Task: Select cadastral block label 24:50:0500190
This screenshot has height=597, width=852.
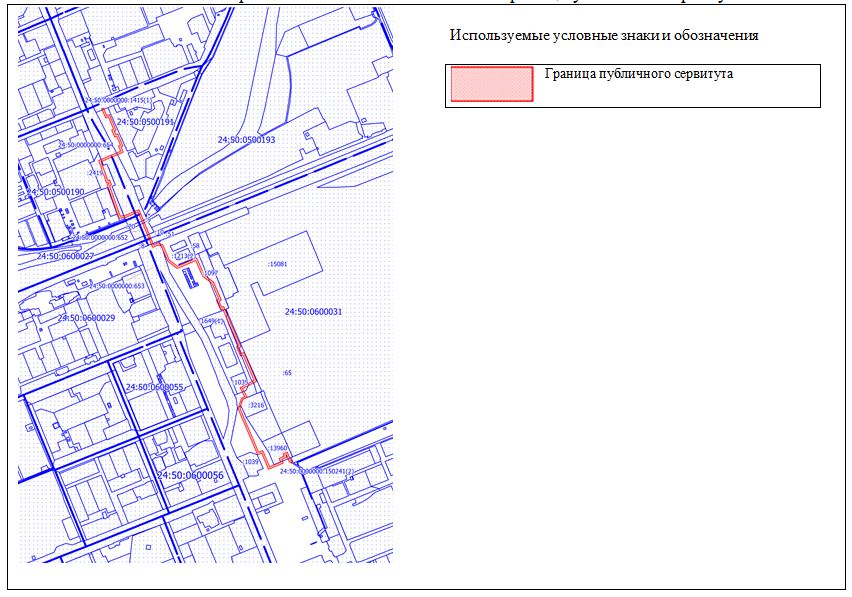Action: (x=55, y=191)
